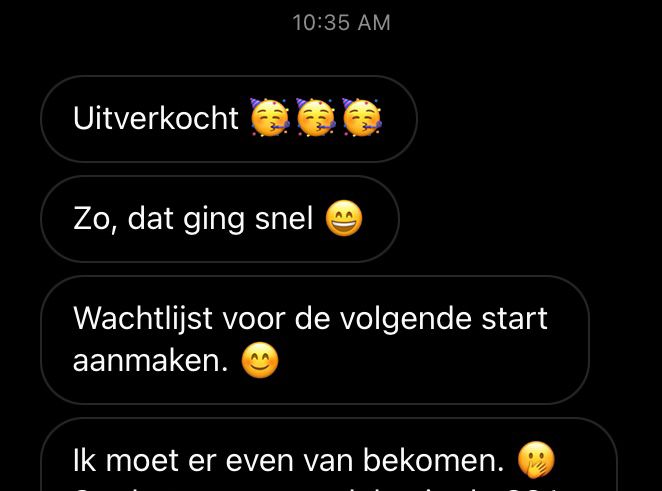Click the word 'Ik' in fourth message
Screen dimensions: 662x491
tap(84, 460)
